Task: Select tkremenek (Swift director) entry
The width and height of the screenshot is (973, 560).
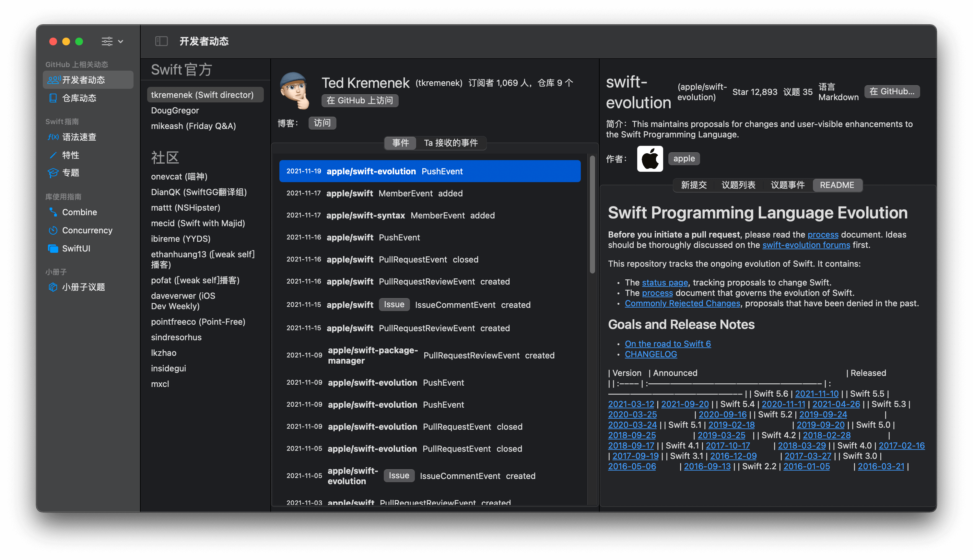Action: (x=205, y=95)
